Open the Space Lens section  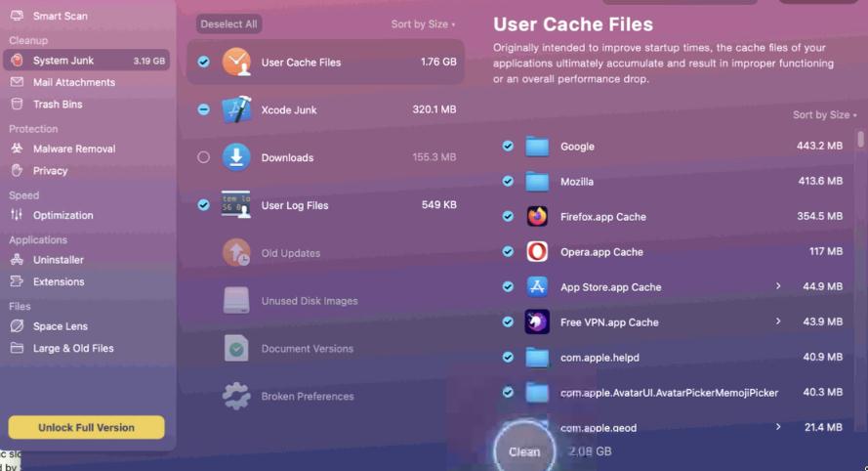tap(61, 326)
